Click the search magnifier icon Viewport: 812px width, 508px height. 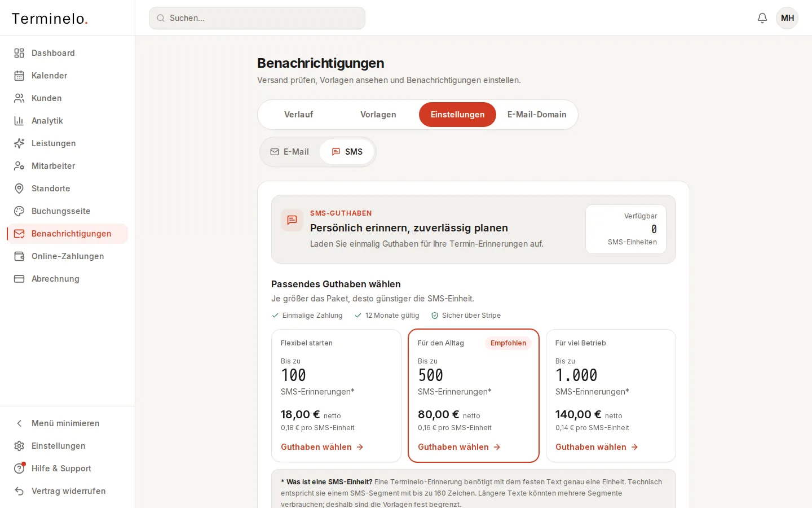pos(161,18)
